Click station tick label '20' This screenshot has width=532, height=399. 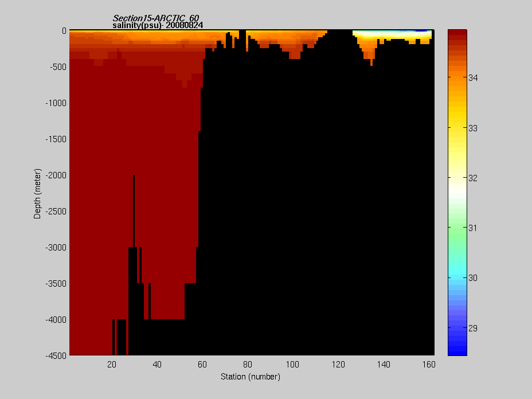tap(112, 365)
